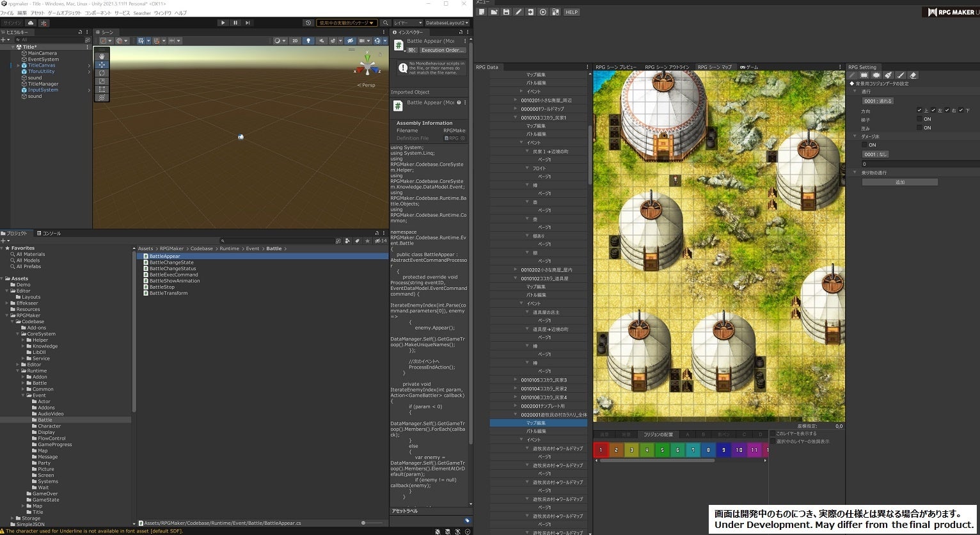Collapse the ダメージ床 section
Image resolution: width=980 pixels, height=535 pixels.
[x=855, y=136]
